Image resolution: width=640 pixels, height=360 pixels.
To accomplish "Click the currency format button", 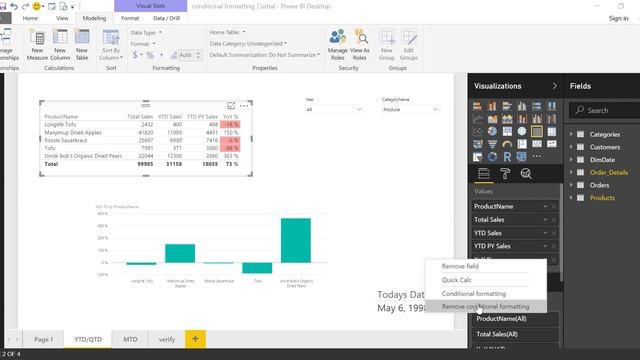I will pos(135,55).
